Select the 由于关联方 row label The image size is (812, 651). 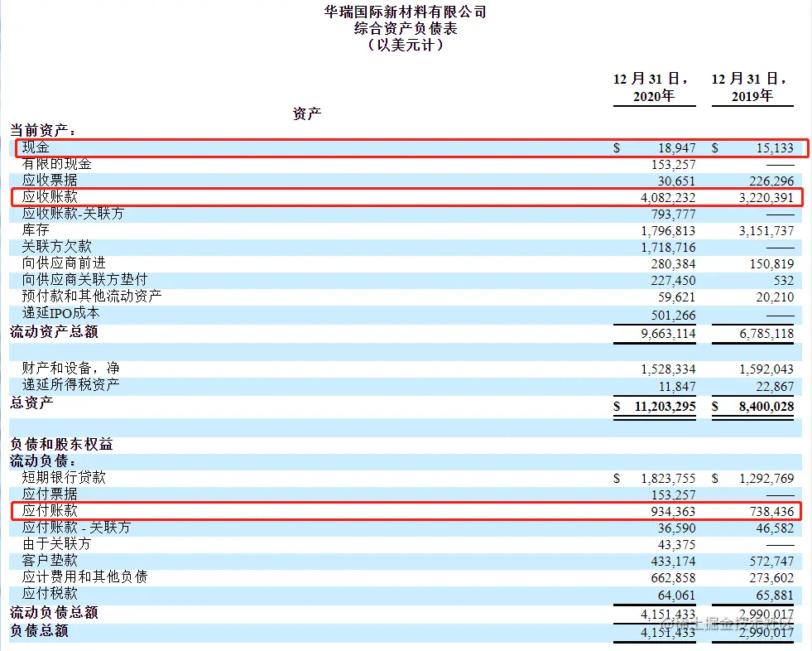click(x=56, y=543)
